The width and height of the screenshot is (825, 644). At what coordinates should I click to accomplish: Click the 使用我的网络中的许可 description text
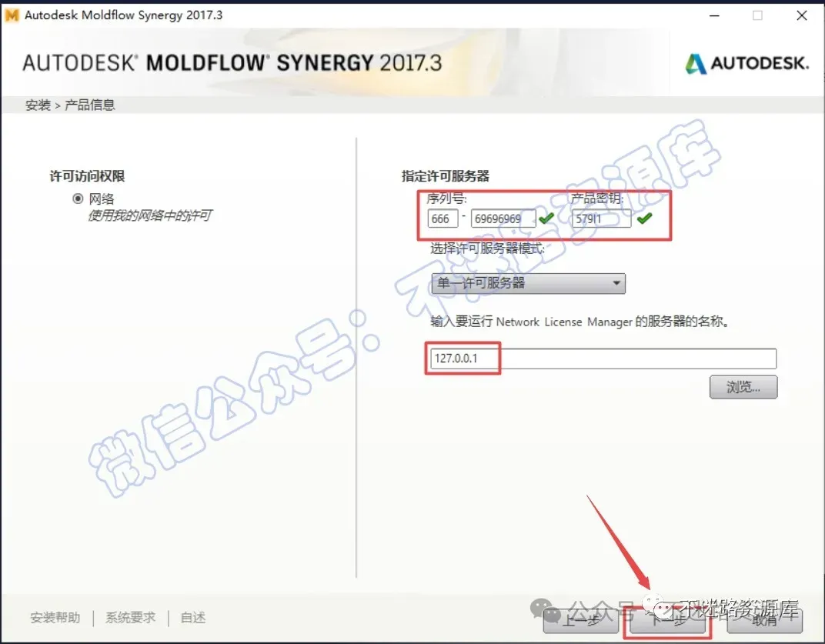click(150, 215)
